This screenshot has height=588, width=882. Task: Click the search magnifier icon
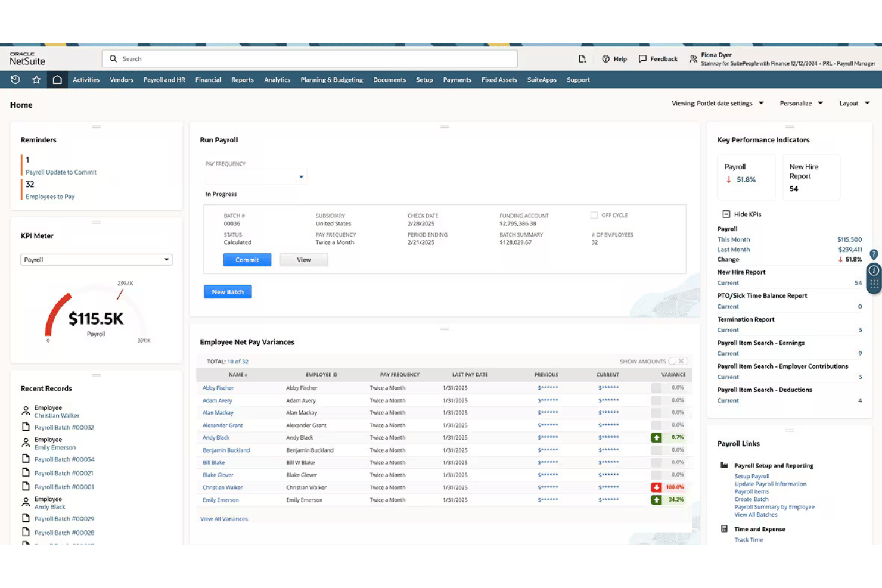113,59
